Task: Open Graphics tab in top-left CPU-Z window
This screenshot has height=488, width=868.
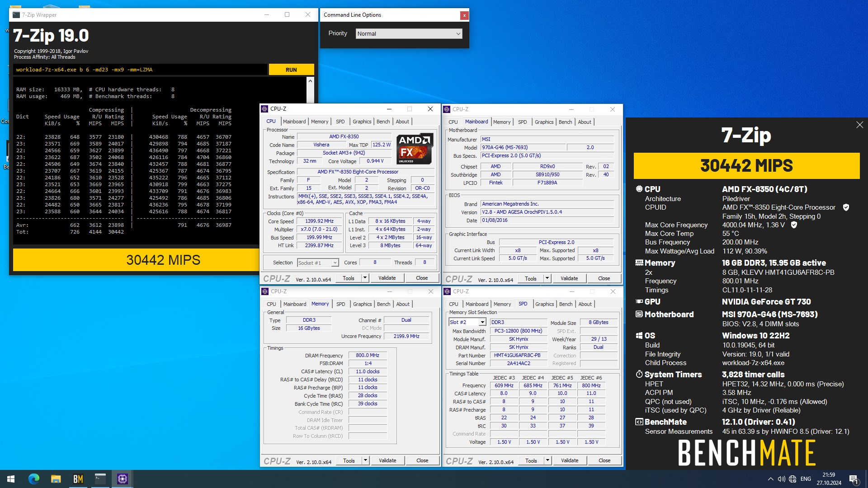Action: click(362, 122)
